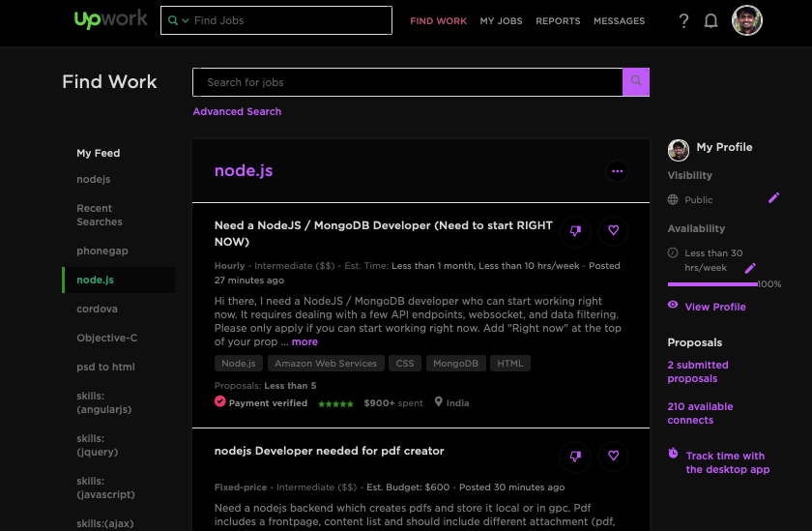812x531 pixels.
Task: Select skills: (jquery) search
Action: [x=97, y=445]
